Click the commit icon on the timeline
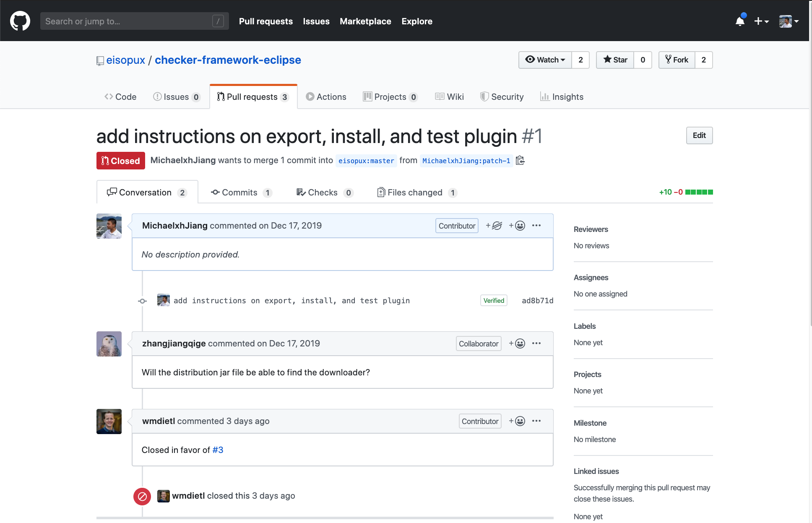Viewport: 812px width, 523px height. coord(143,301)
